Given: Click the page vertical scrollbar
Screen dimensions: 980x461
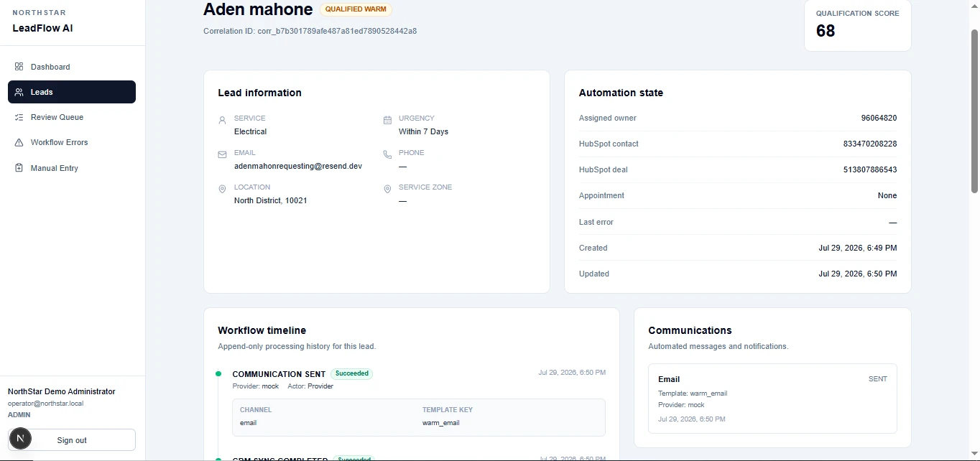Looking at the screenshot, I should click(975, 111).
